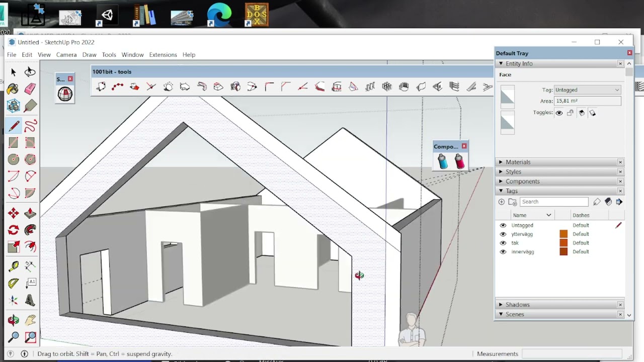Select the Rotate tool
Screen dimensions: 644x362
pos(14,230)
